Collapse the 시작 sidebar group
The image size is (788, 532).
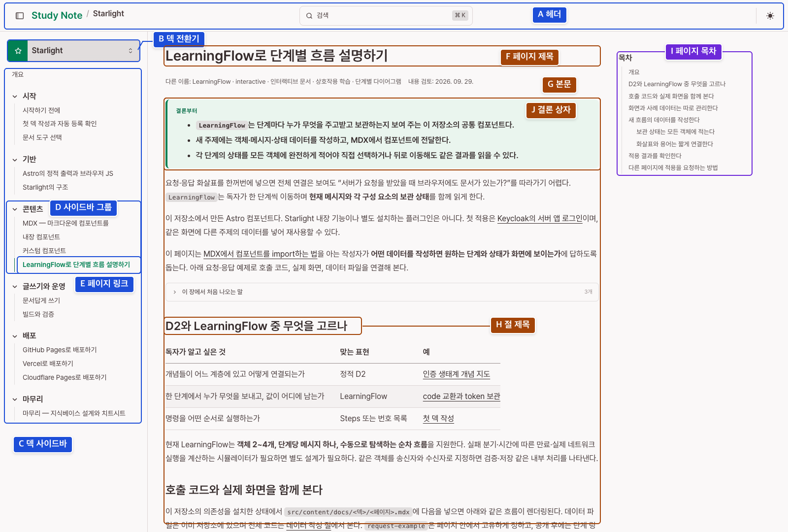15,97
